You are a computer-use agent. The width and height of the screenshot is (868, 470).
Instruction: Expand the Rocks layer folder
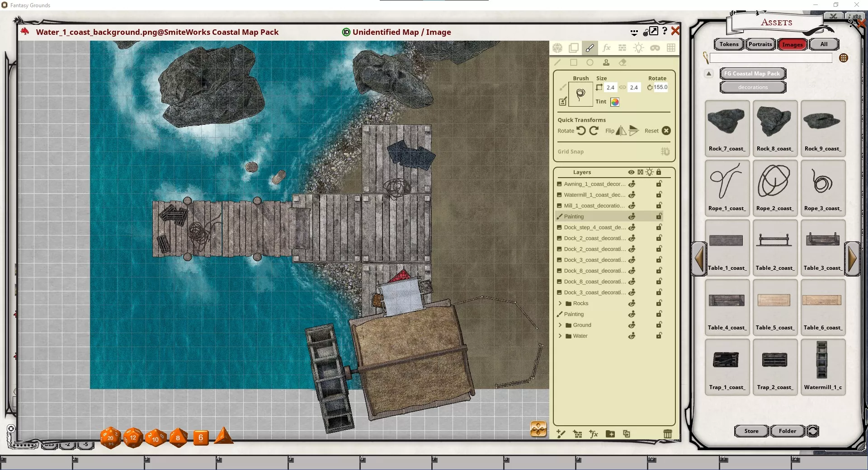(560, 303)
